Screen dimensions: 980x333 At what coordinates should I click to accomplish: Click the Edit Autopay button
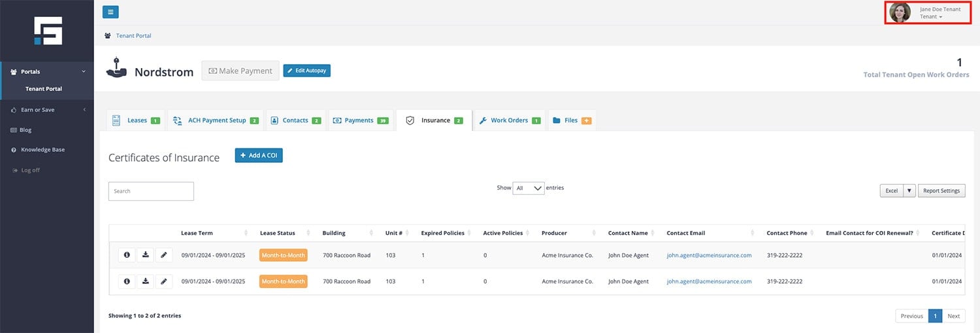click(x=306, y=71)
